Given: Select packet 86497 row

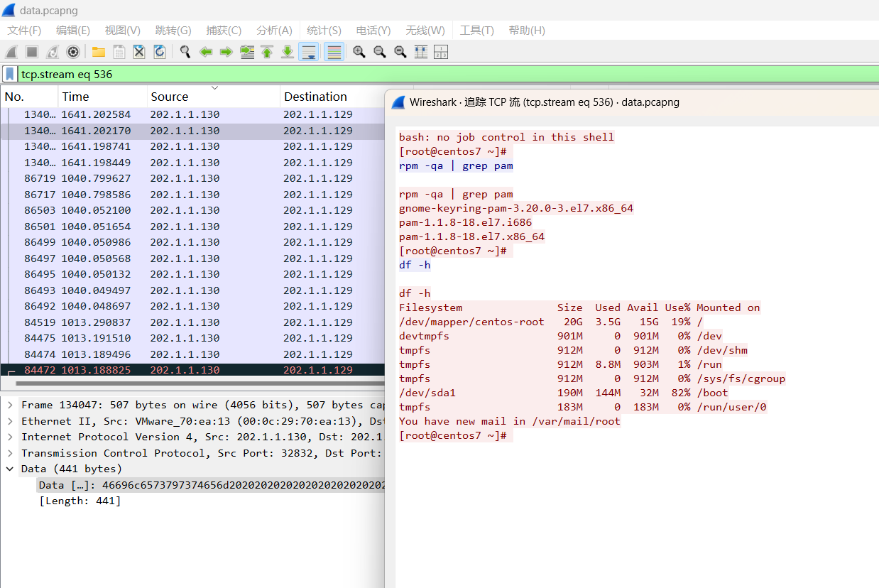Looking at the screenshot, I should [192, 258].
